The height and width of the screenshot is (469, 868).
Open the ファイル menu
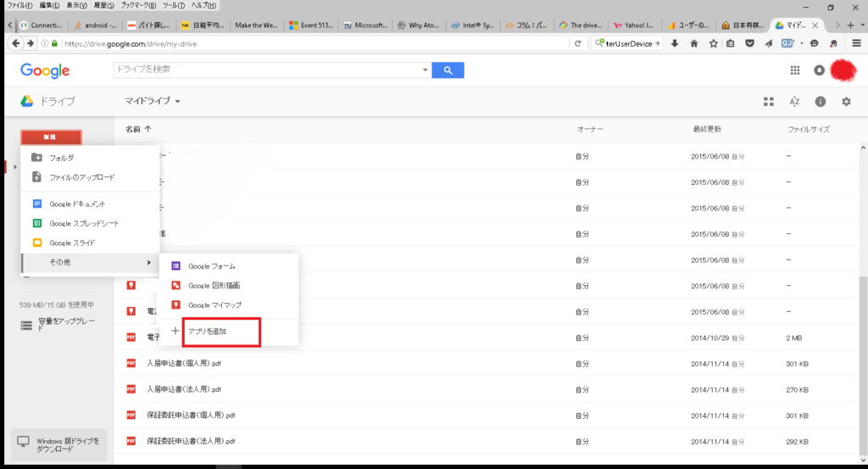(x=19, y=5)
